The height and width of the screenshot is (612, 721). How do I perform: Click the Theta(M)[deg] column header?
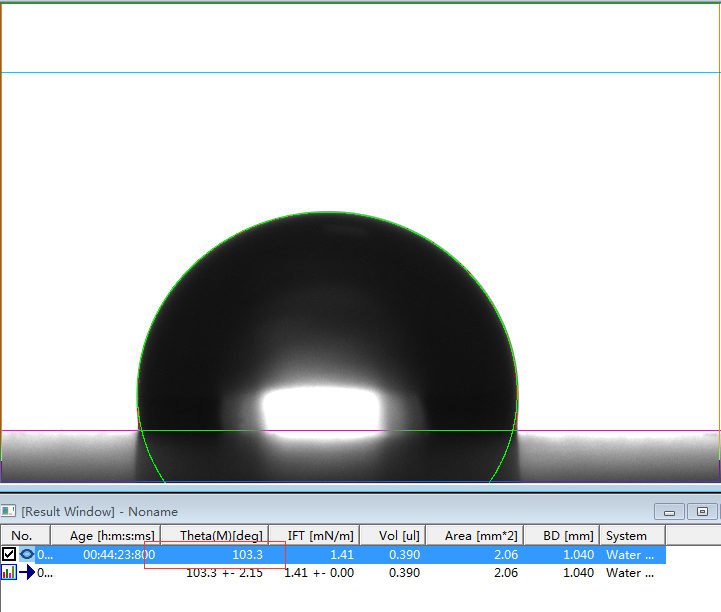click(x=221, y=536)
